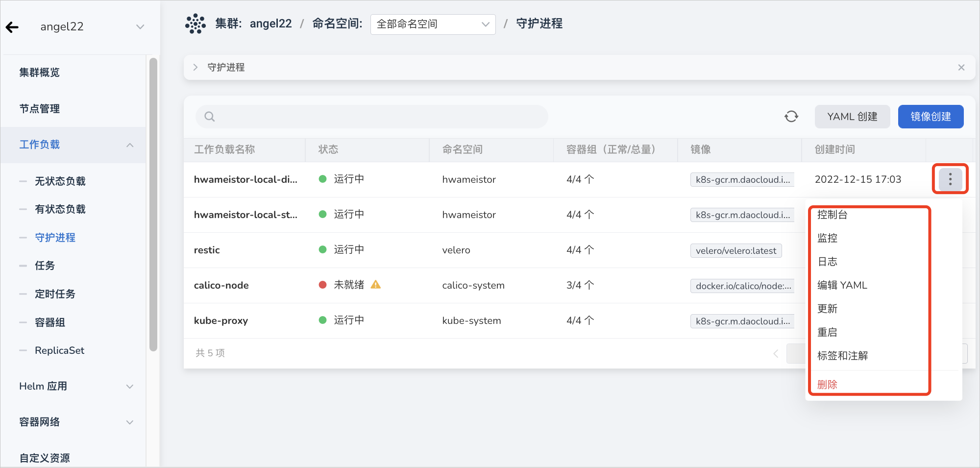Image resolution: width=980 pixels, height=468 pixels.
Task: Click the 状态 column header
Action: pyautogui.click(x=328, y=149)
